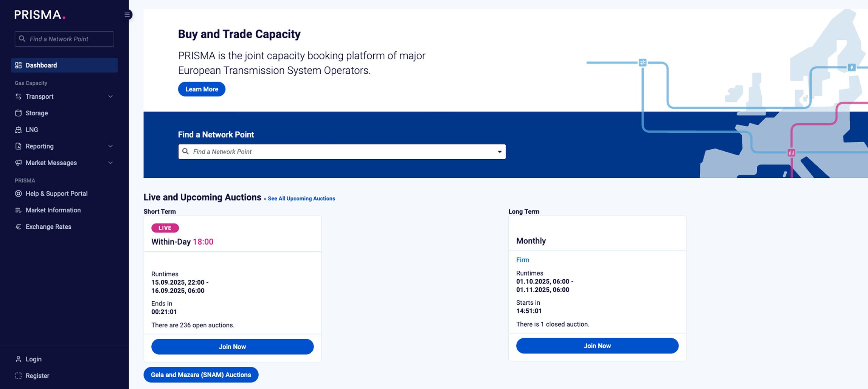868x389 pixels.
Task: Expand the Reporting submenu chevron
Action: pyautogui.click(x=110, y=146)
